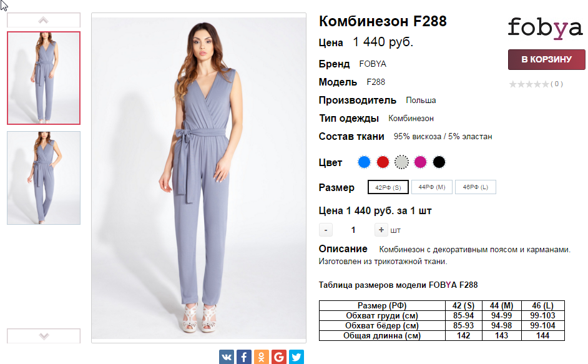Viewport: 588px width, 364px height.
Task: Share product on VK social icon
Action: [227, 357]
